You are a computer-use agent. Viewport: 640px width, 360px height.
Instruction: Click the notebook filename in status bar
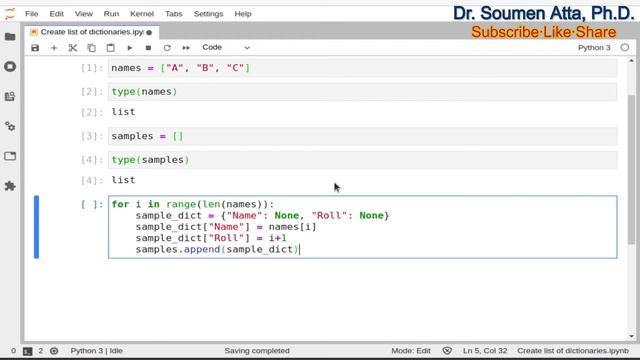[x=573, y=351]
